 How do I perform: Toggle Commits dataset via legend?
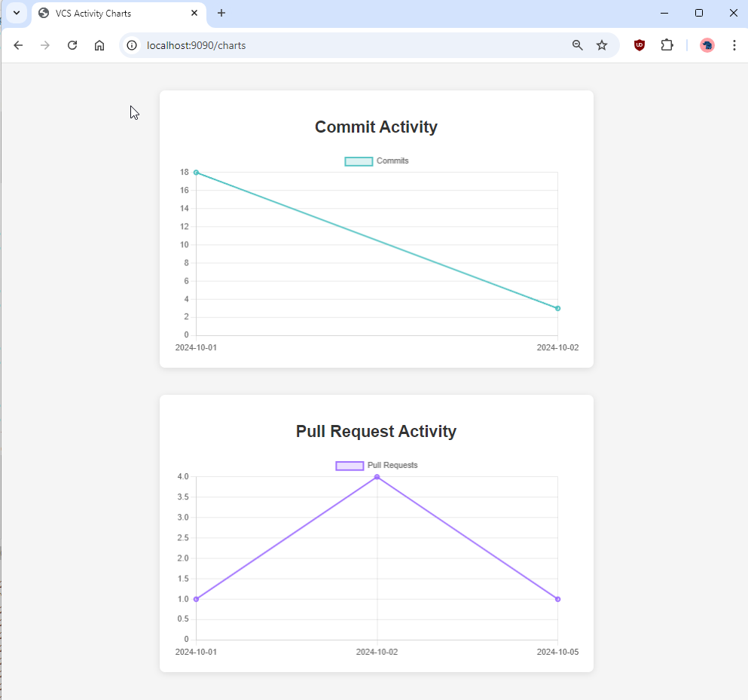click(x=359, y=161)
